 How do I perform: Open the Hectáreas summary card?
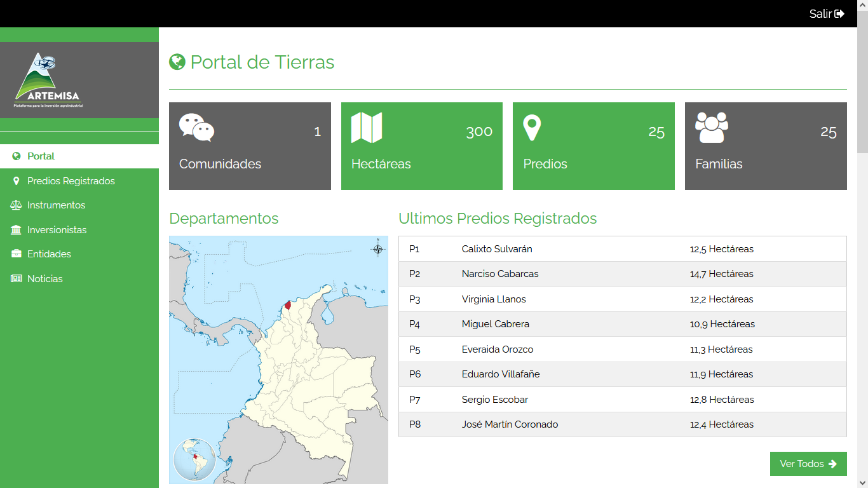point(422,146)
